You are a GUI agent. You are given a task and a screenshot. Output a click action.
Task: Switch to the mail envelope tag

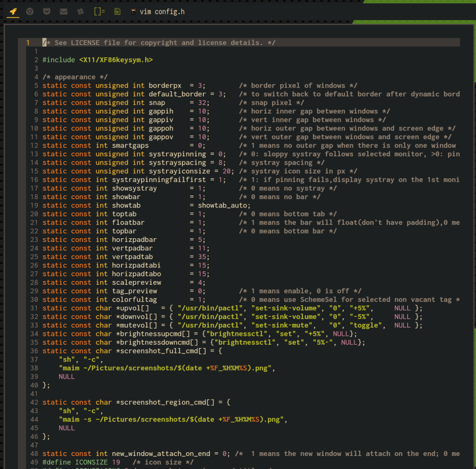(x=64, y=12)
